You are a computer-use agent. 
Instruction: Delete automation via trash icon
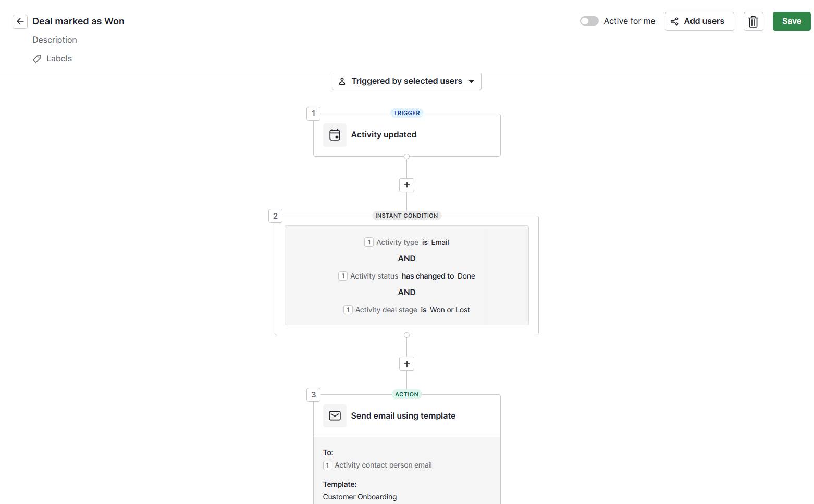753,21
